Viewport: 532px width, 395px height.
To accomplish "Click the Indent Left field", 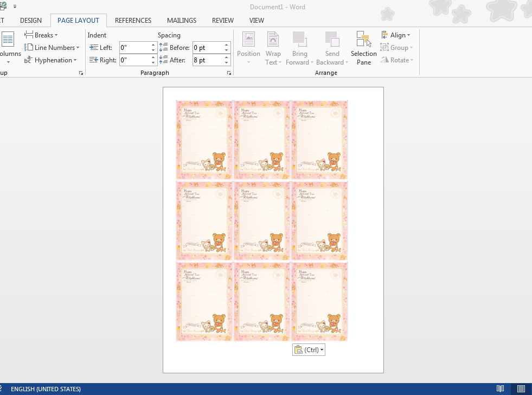I will tap(134, 48).
